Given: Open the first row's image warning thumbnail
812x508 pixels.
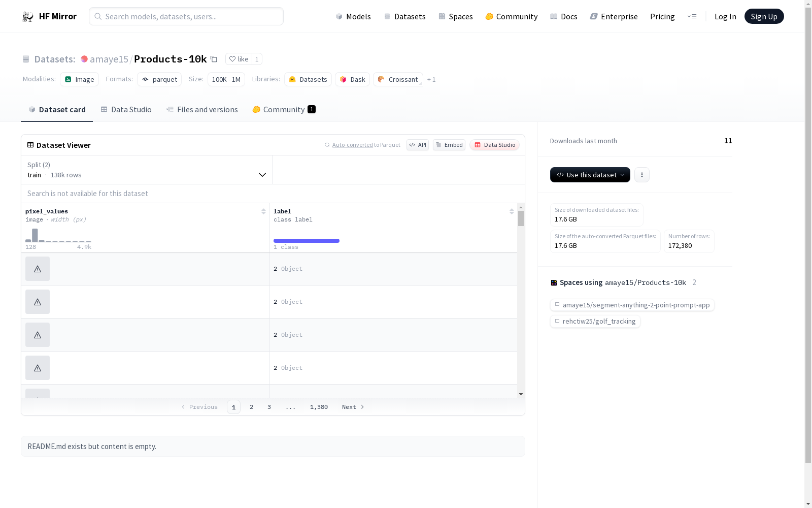Looking at the screenshot, I should 38,269.
